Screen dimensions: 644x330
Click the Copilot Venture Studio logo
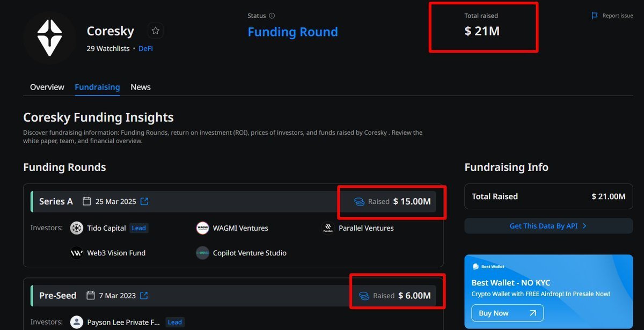202,253
